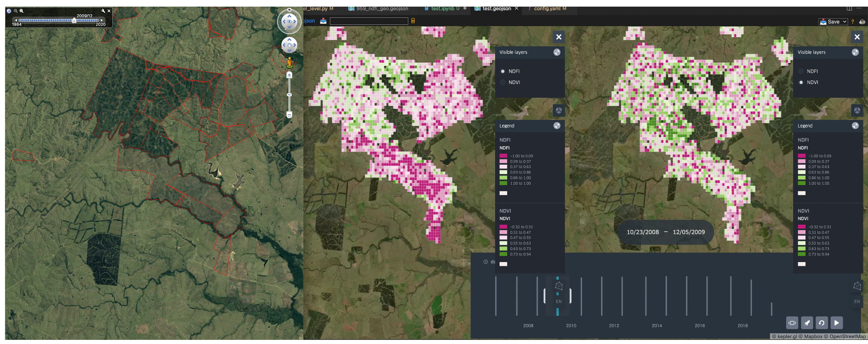
Task: Click the orange Street View pegman icon
Action: (x=289, y=63)
